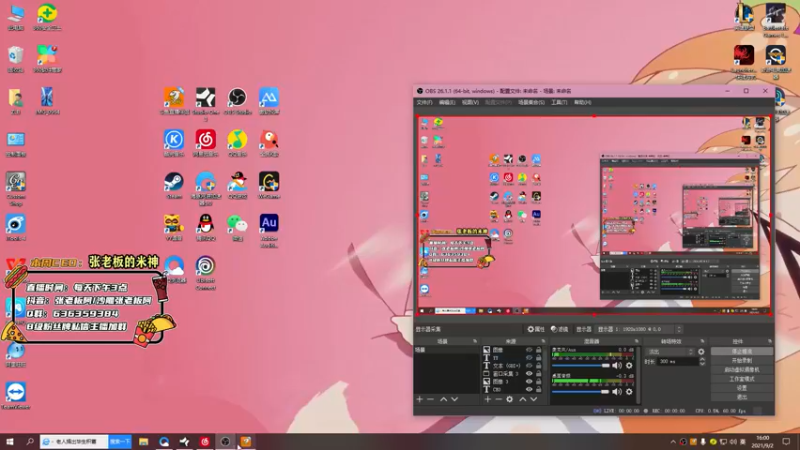This screenshot has width=800, height=450.
Task: Click Remove scene minus icon in OBS
Action: (x=430, y=399)
